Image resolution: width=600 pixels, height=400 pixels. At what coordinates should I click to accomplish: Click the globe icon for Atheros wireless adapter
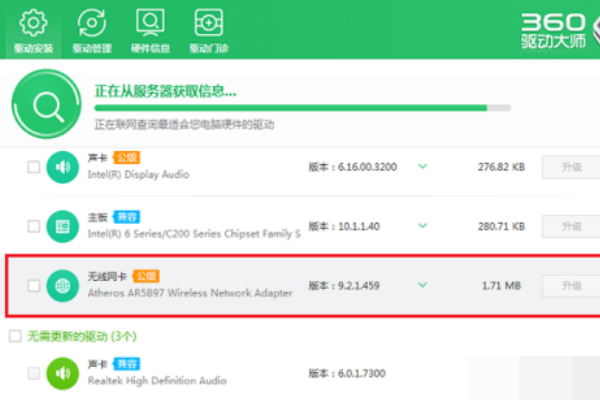coord(62,286)
